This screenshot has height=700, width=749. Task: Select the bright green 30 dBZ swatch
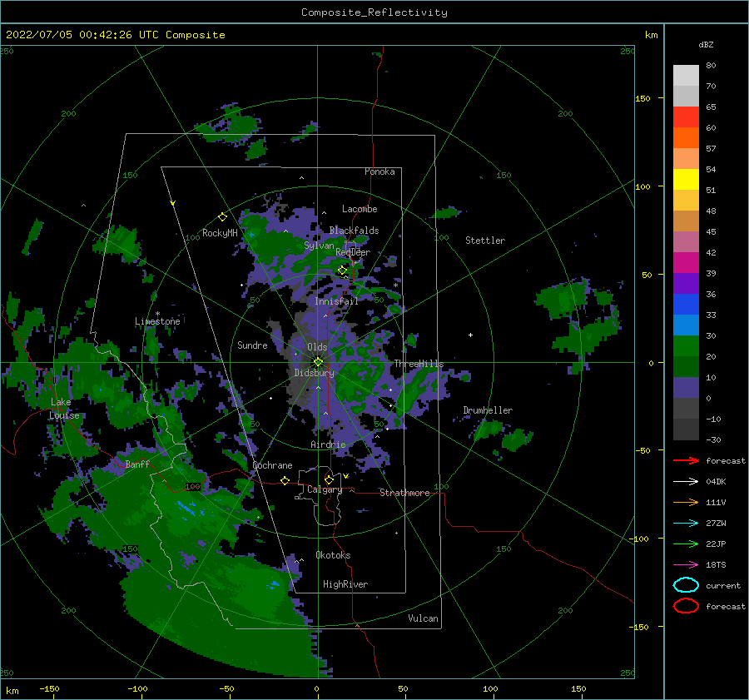coord(686,345)
